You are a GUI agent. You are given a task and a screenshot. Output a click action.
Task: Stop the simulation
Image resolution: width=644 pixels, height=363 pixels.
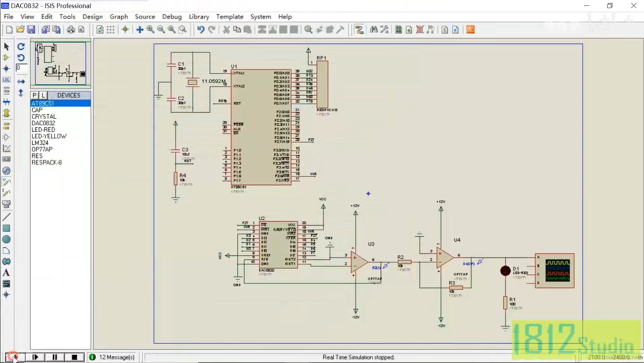tap(74, 357)
